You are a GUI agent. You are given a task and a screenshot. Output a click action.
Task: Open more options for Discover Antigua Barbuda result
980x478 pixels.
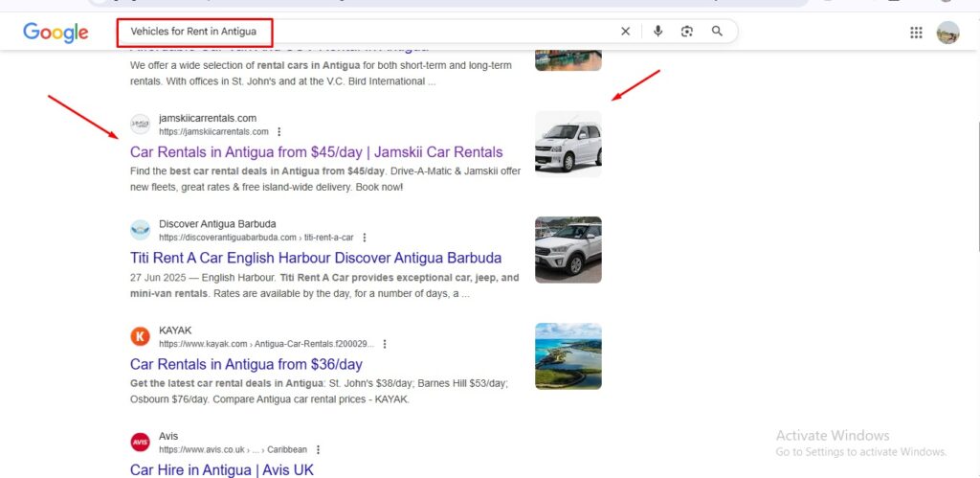coord(365,238)
